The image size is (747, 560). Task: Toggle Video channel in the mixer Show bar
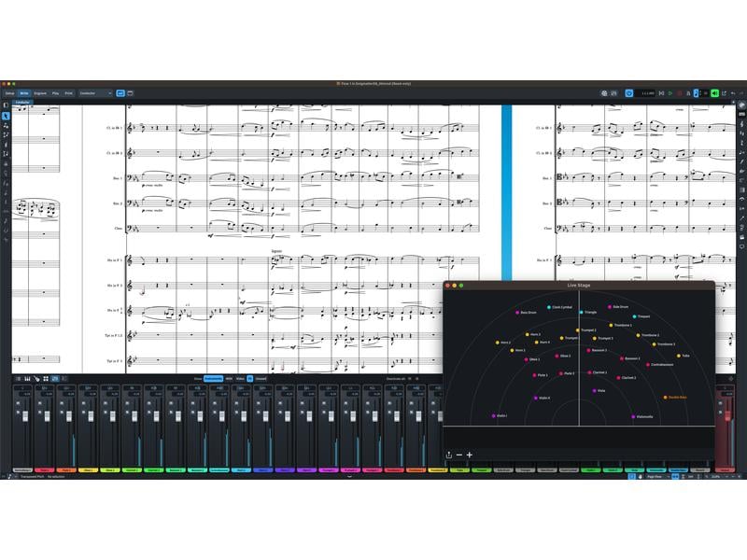pyautogui.click(x=240, y=379)
